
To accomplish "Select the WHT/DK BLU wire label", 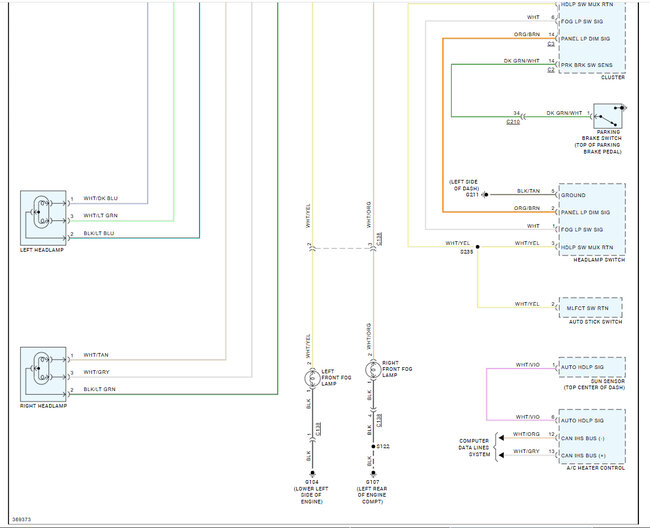I will point(101,199).
